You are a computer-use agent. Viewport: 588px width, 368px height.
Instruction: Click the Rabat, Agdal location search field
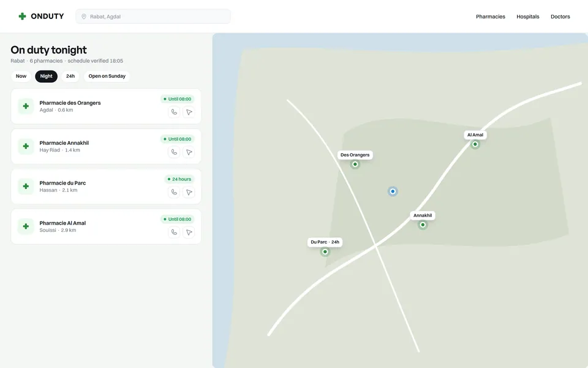click(x=153, y=17)
